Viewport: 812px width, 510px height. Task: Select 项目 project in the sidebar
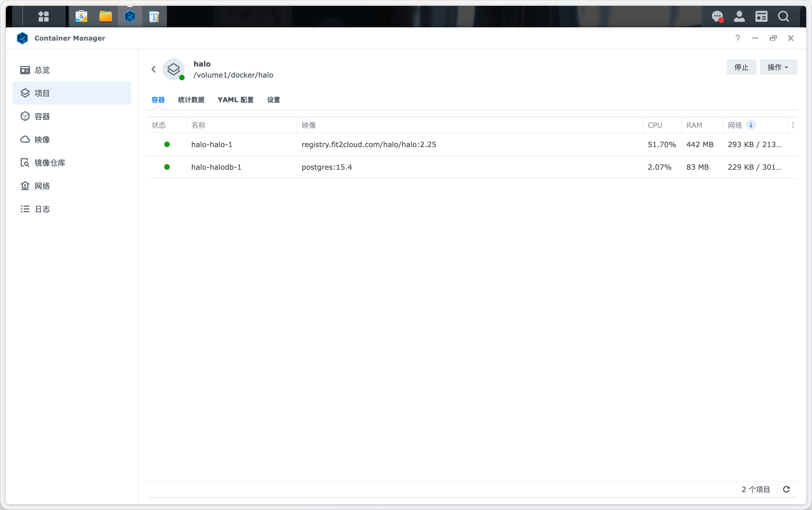pyautogui.click(x=72, y=93)
